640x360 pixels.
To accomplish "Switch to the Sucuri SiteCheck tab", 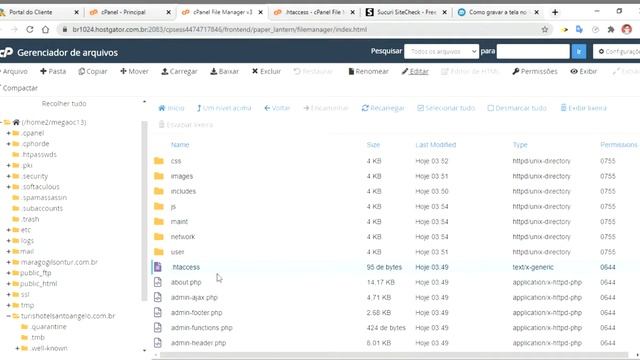I will click(x=406, y=12).
